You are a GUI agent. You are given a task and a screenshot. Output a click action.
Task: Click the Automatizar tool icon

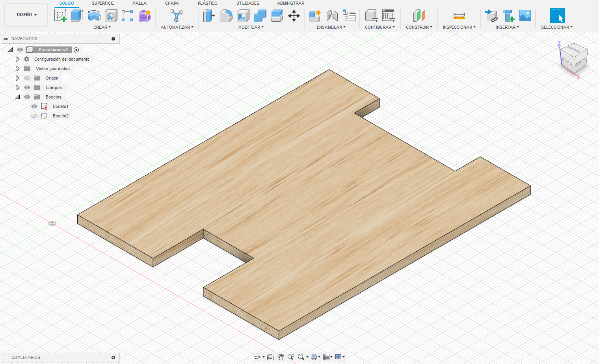coord(177,16)
